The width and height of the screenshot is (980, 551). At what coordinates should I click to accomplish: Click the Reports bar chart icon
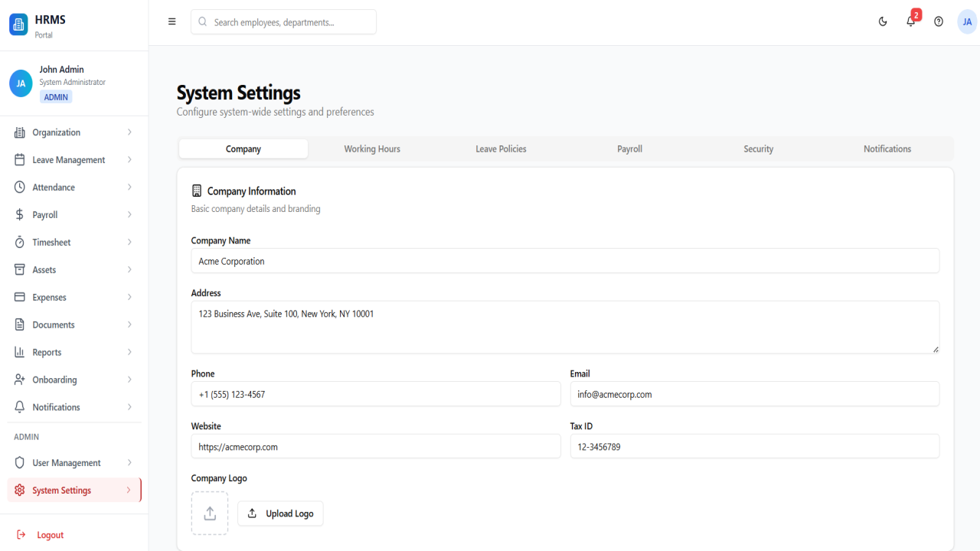[x=20, y=353]
